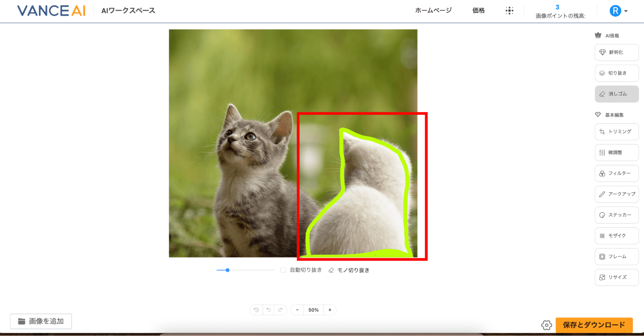Open 微調整 adjustment sliders tool

pyautogui.click(x=616, y=152)
